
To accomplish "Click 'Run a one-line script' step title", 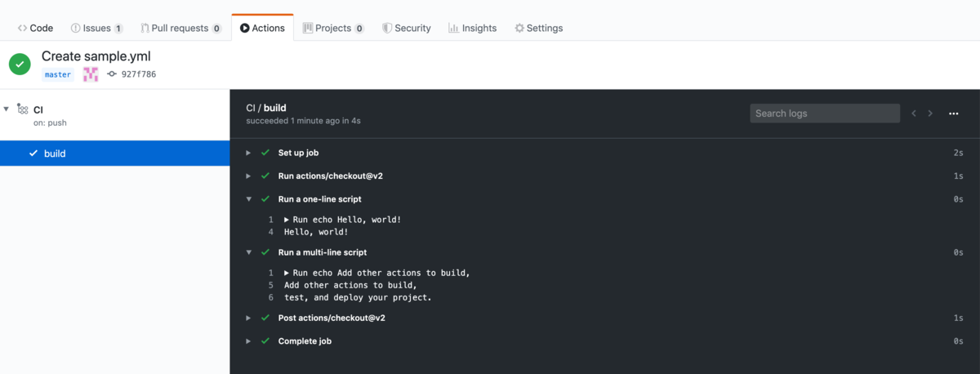I will coord(319,199).
